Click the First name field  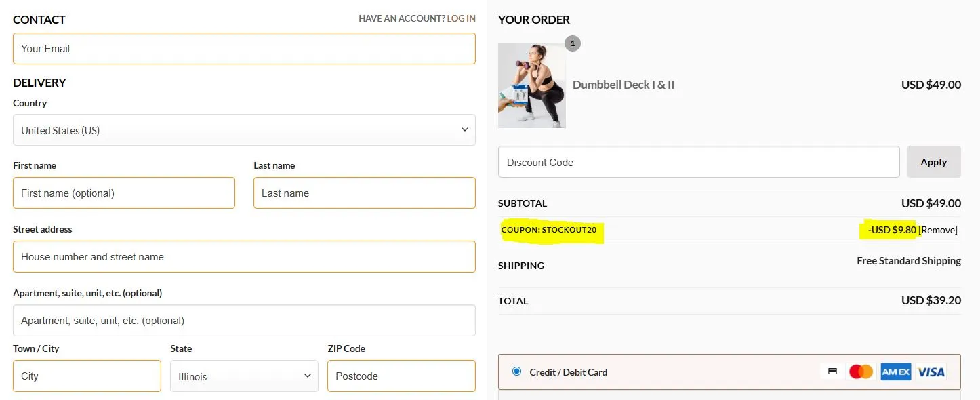pyautogui.click(x=124, y=193)
